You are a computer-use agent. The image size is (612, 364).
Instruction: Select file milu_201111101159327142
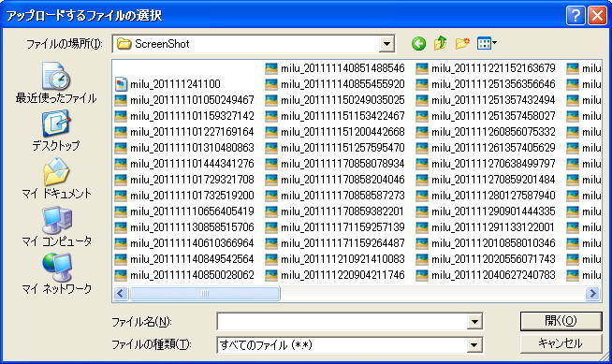184,116
